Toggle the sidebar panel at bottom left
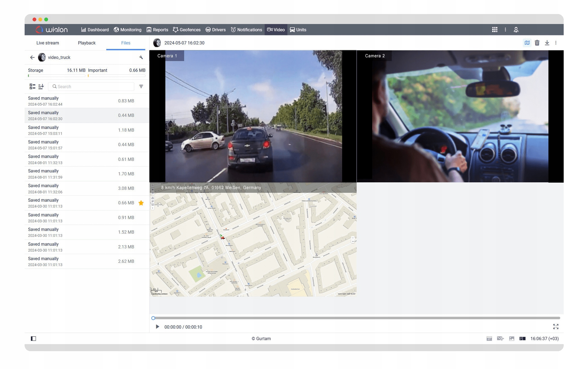Screen dimensions: 588x369 click(x=33, y=339)
